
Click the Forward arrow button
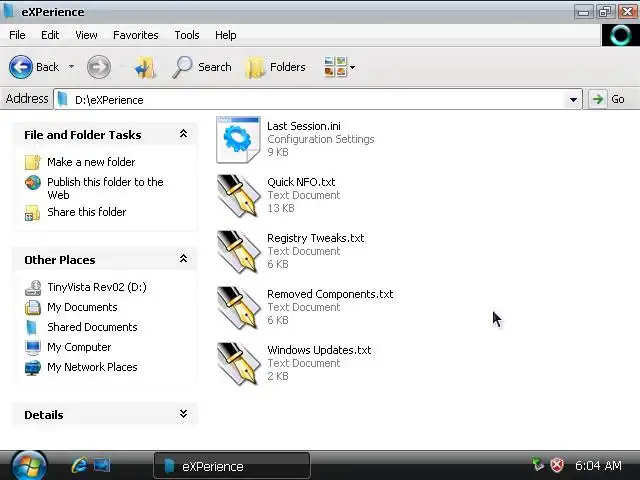pyautogui.click(x=99, y=67)
